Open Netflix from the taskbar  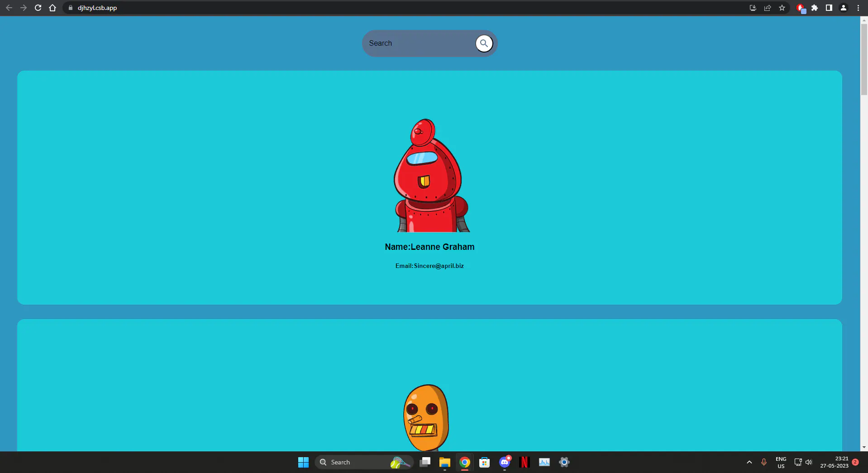tap(525, 462)
